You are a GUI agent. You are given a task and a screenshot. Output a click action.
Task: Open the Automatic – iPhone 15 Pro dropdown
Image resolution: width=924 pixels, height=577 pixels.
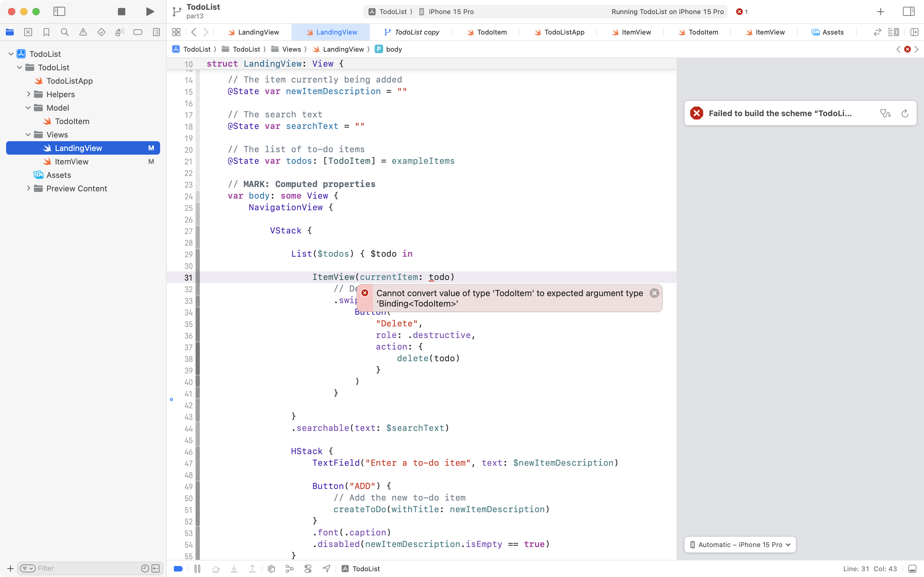click(740, 545)
